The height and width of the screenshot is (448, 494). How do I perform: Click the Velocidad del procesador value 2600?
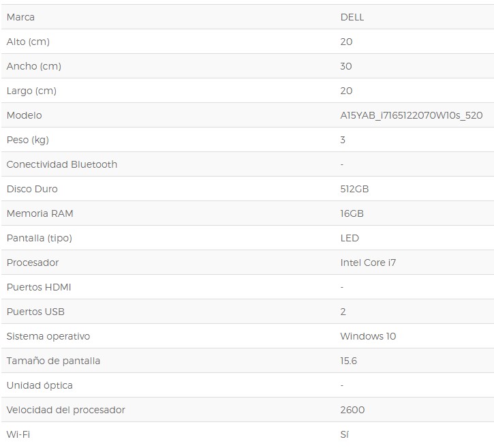point(352,410)
